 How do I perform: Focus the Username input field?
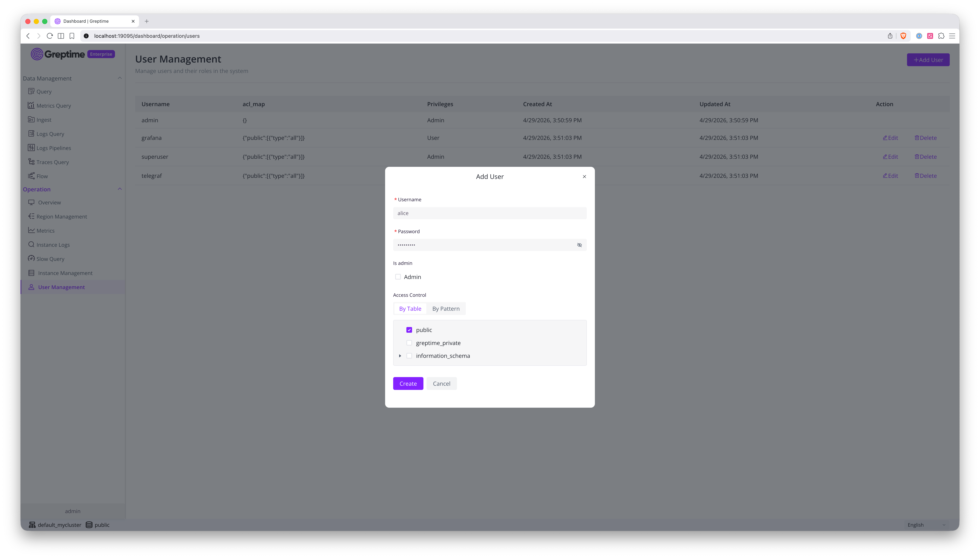pyautogui.click(x=489, y=213)
